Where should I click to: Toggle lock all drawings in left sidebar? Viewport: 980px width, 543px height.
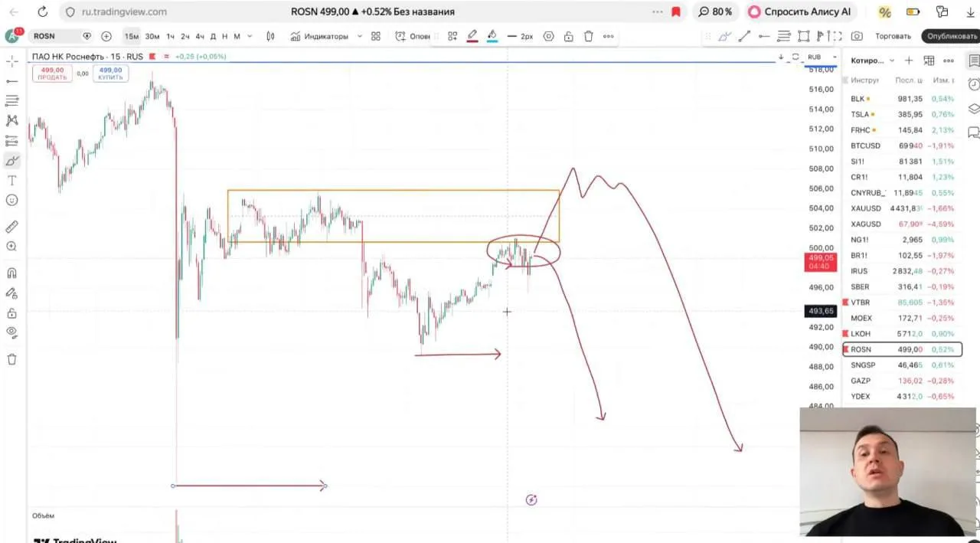(x=11, y=313)
